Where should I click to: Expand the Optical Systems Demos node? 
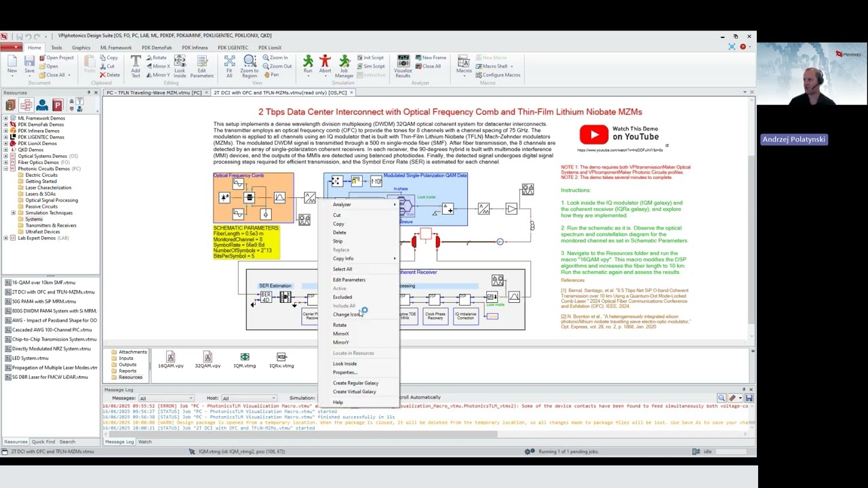pyautogui.click(x=5, y=156)
